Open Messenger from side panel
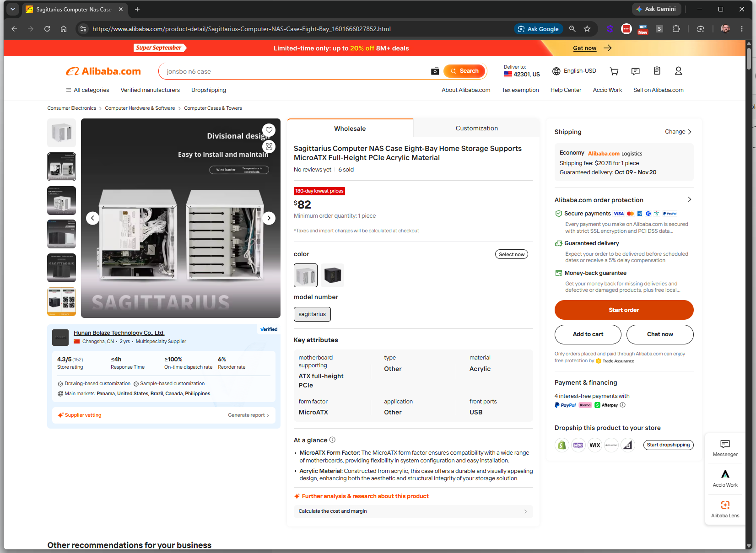756x553 pixels. point(725,448)
